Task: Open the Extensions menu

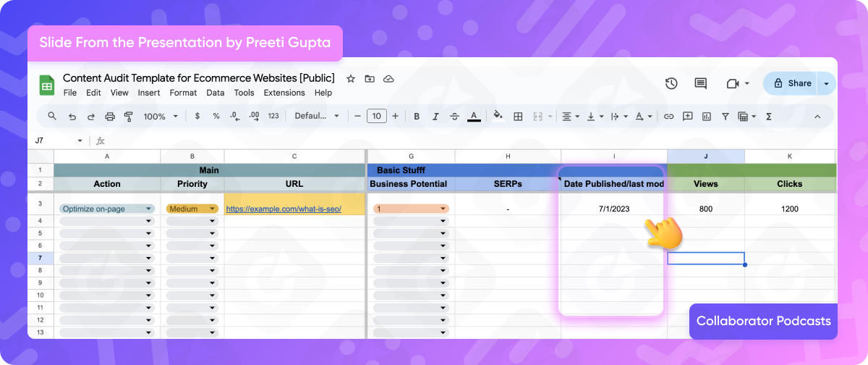Action: coord(284,93)
